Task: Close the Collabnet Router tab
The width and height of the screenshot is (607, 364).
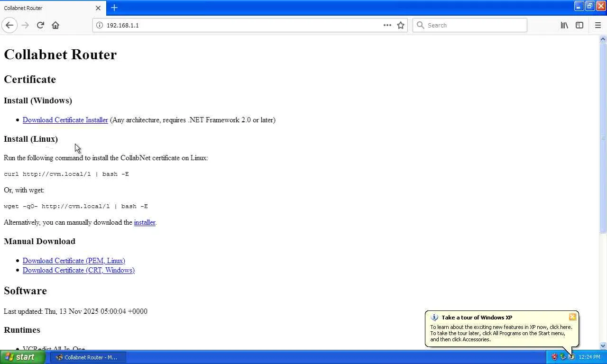Action: 98,8
